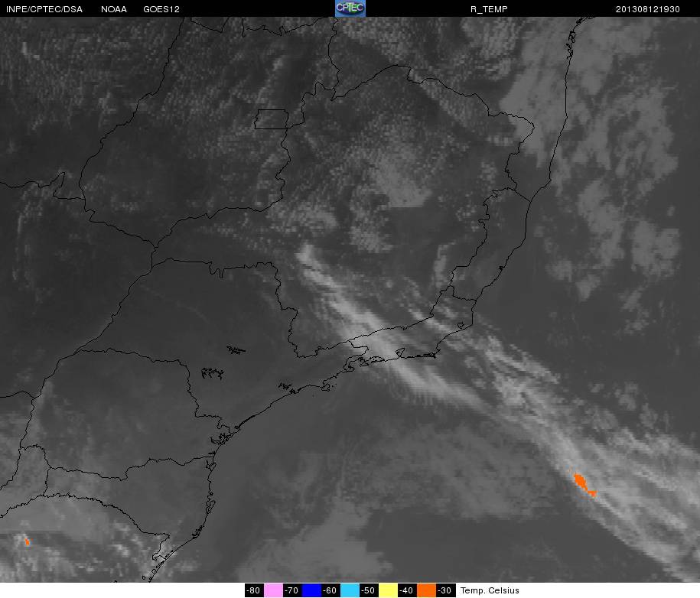700x598 pixels.
Task: Click the CPTEC logo in header
Action: pos(350,8)
